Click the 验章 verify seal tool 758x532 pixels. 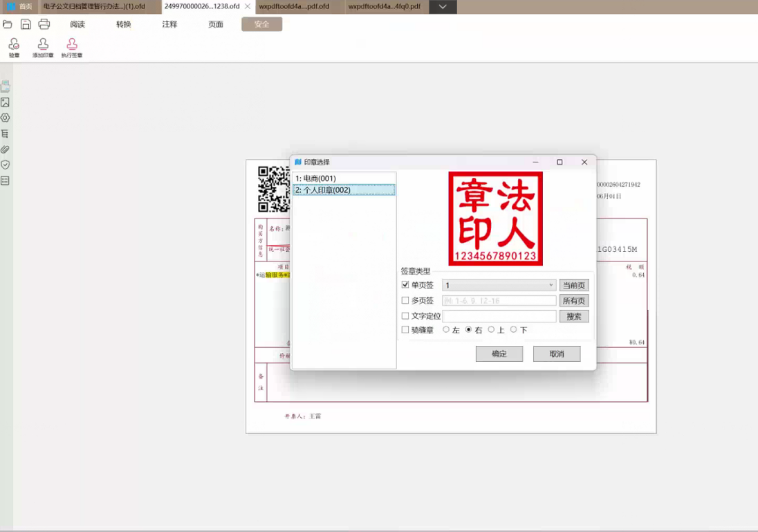[x=14, y=48]
